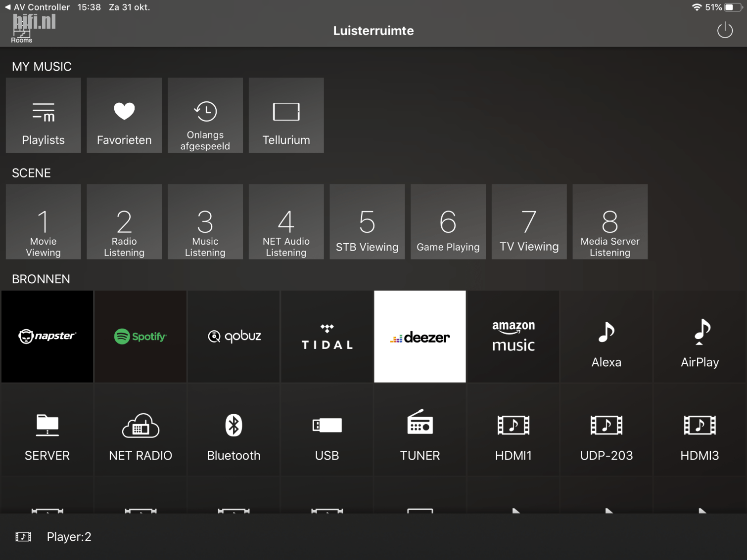Tap the power standby icon
Image resolution: width=747 pixels, height=560 pixels.
pyautogui.click(x=725, y=30)
